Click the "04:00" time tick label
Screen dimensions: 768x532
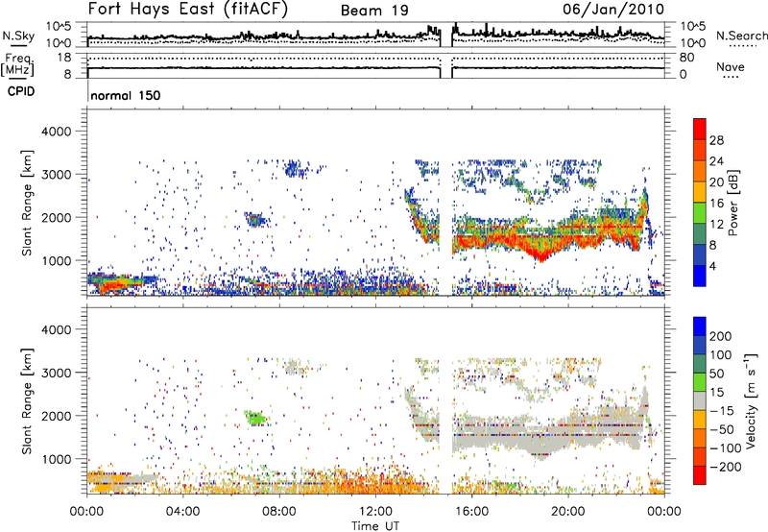pyautogui.click(x=182, y=512)
